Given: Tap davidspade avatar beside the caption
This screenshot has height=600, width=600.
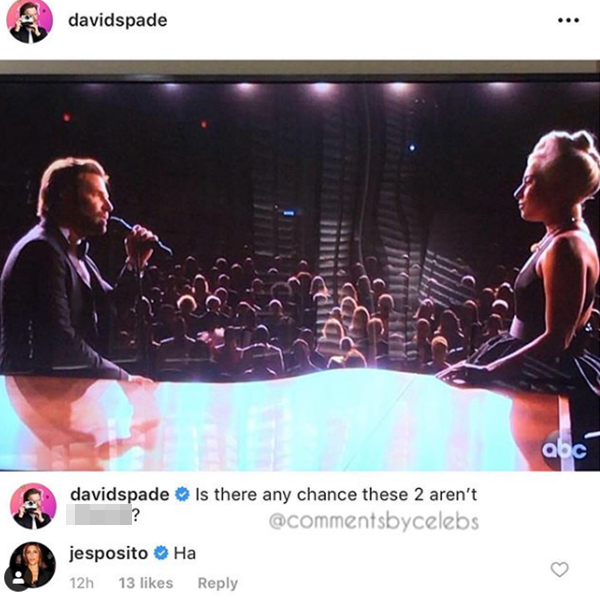Looking at the screenshot, I should pos(33,506).
